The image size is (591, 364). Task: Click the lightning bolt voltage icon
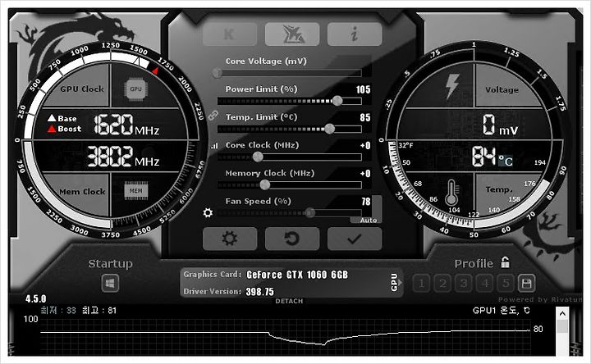(452, 86)
